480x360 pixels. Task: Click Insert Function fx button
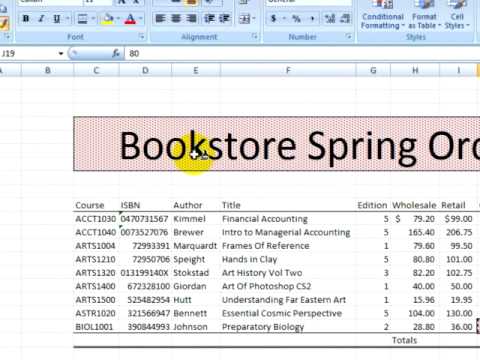coord(116,53)
